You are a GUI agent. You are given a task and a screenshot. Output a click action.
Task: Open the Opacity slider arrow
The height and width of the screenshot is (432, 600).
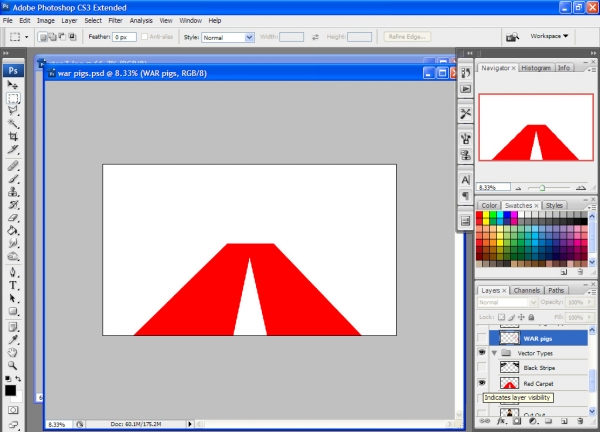(589, 302)
